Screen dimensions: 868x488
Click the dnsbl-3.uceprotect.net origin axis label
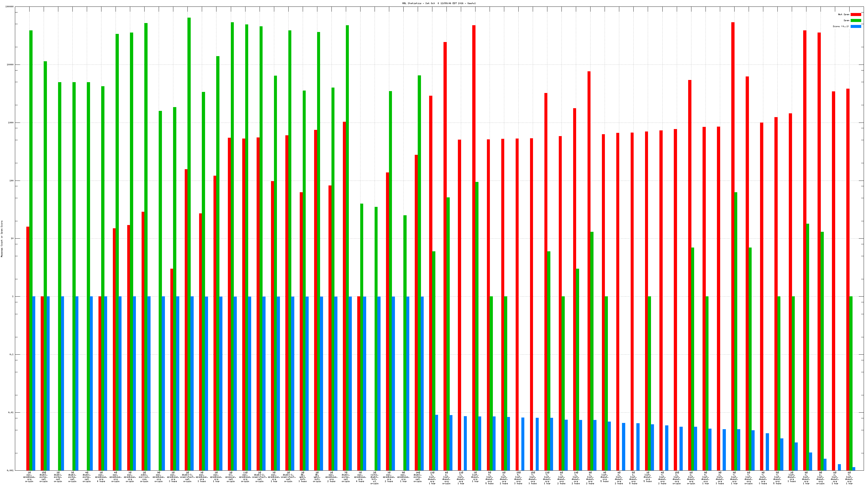187,477
